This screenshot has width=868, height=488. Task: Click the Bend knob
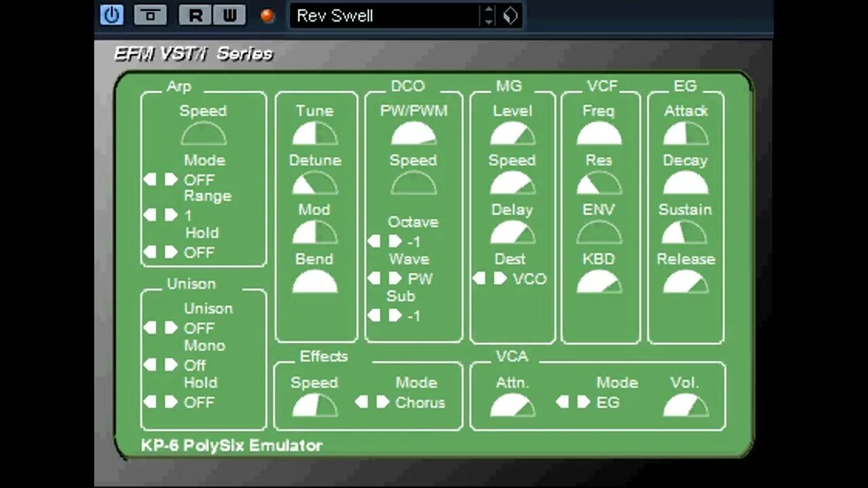(315, 282)
